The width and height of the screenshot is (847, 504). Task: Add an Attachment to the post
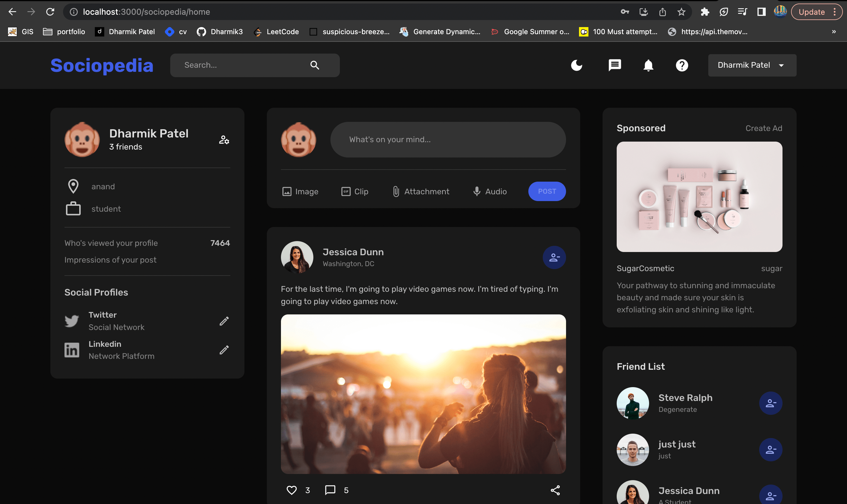pos(421,191)
